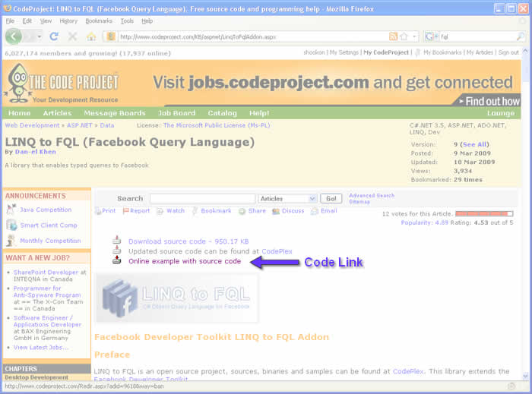
Task: Click the Report flag icon
Action: click(x=126, y=211)
